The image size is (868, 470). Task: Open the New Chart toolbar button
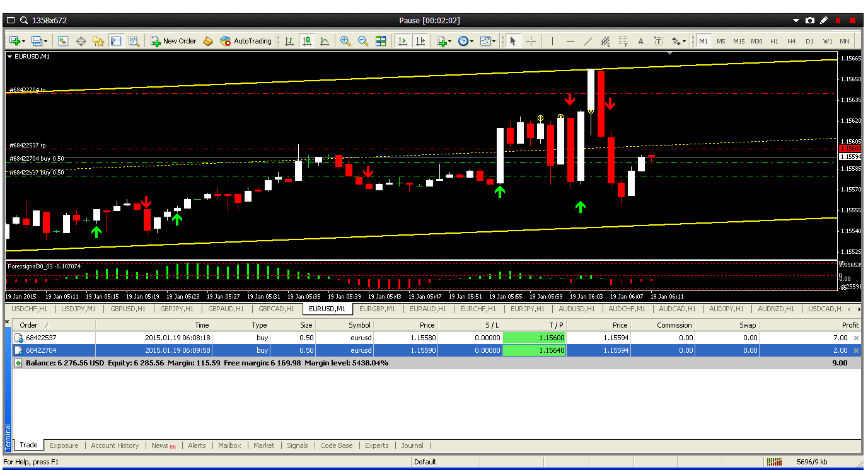[17, 41]
